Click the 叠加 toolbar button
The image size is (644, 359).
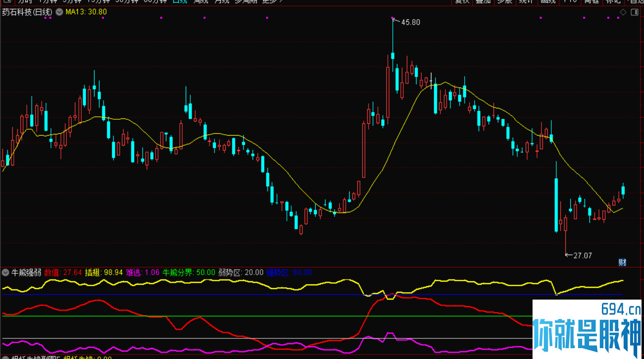click(x=483, y=2)
